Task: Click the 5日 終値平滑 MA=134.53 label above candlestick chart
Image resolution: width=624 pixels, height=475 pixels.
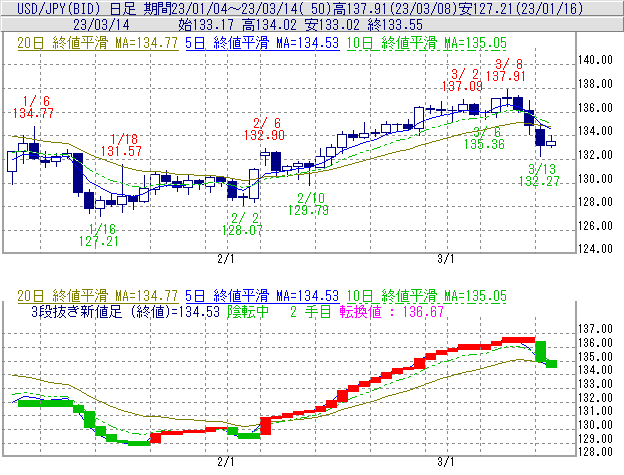Action: (262, 43)
